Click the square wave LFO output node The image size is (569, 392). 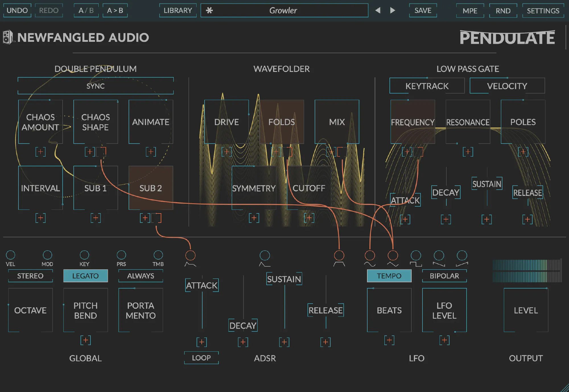(x=416, y=255)
